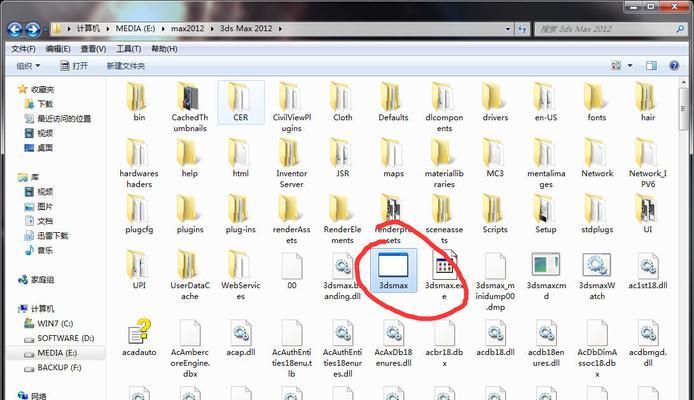Refresh the folder using address bar refresh icon
The width and height of the screenshot is (694, 400).
(522, 29)
